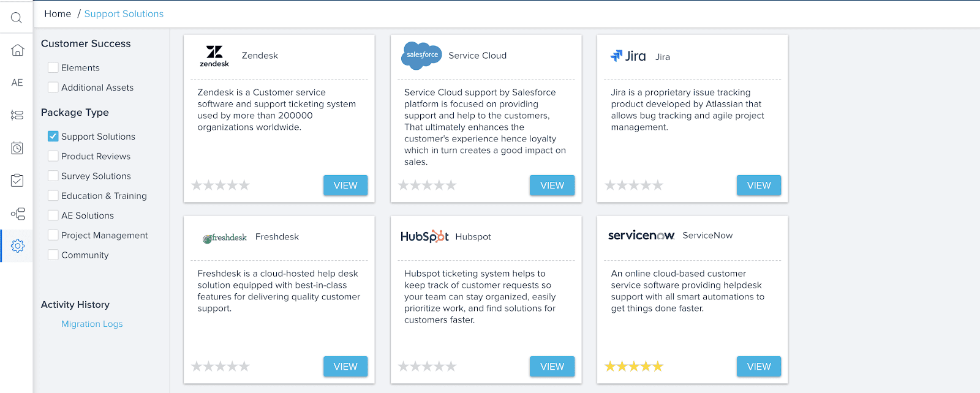Click the HubSpot logo
Screen dimensions: 980x393
click(424, 237)
